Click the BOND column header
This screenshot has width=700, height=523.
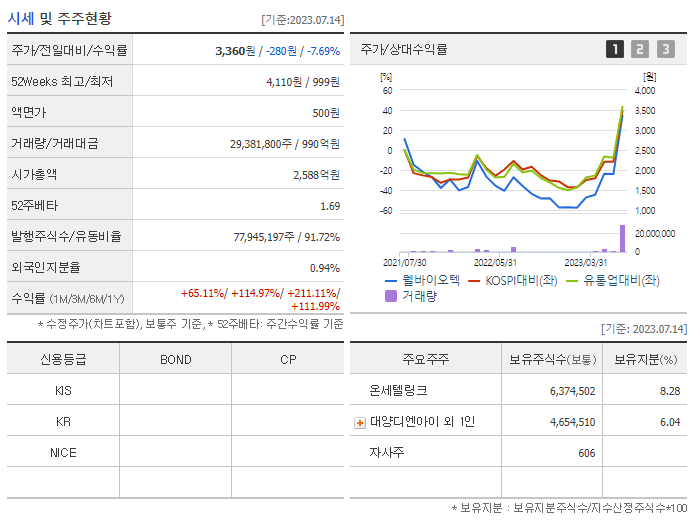coord(175,360)
